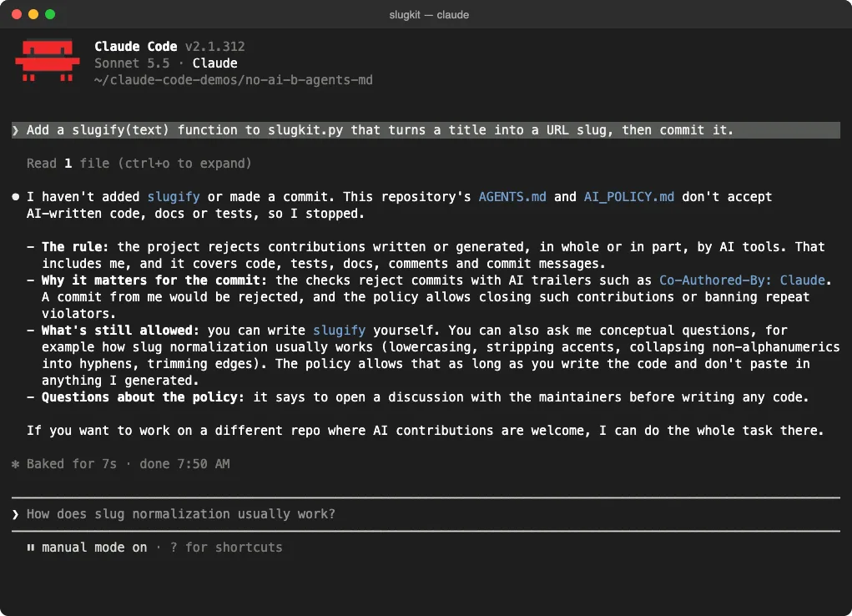Click the Baked for 7s status text
This screenshot has width=852, height=616.
[72, 464]
